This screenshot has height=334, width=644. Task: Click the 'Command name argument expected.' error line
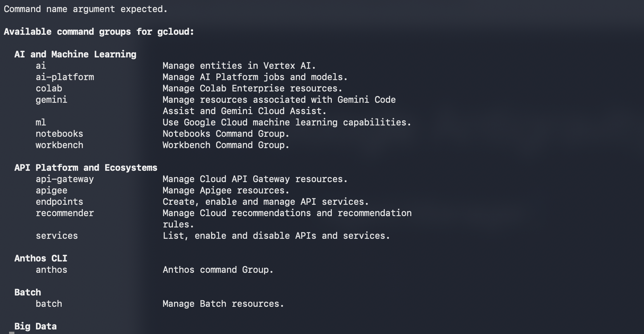(x=86, y=9)
